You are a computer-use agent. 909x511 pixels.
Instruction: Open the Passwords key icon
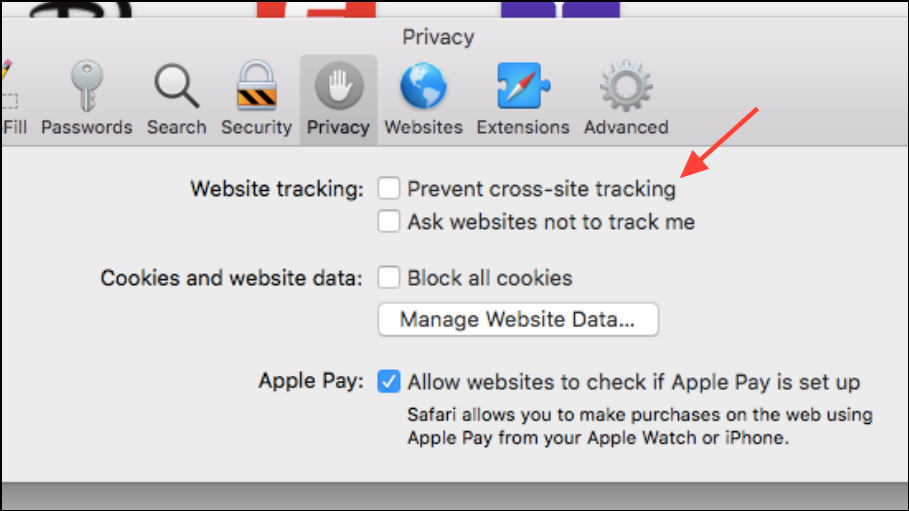(x=87, y=86)
